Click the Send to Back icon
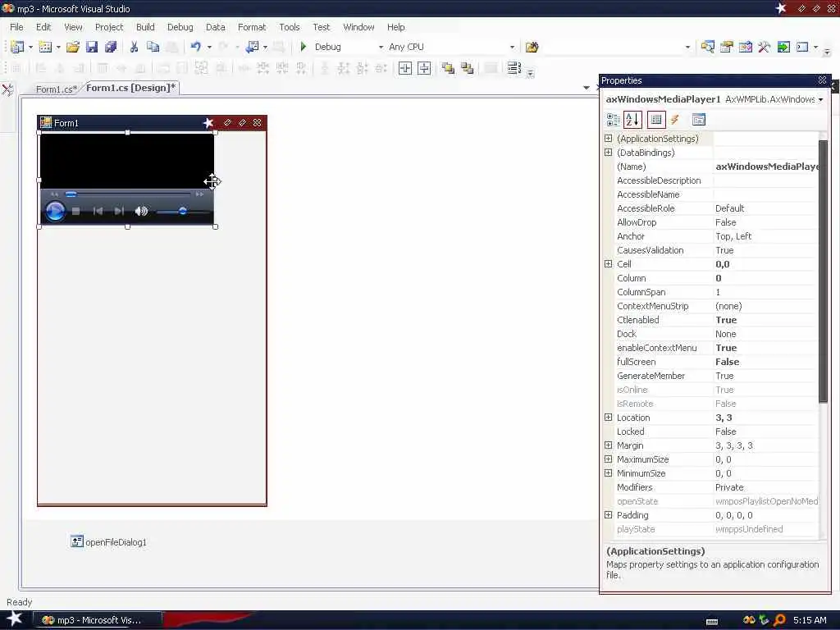 [467, 68]
